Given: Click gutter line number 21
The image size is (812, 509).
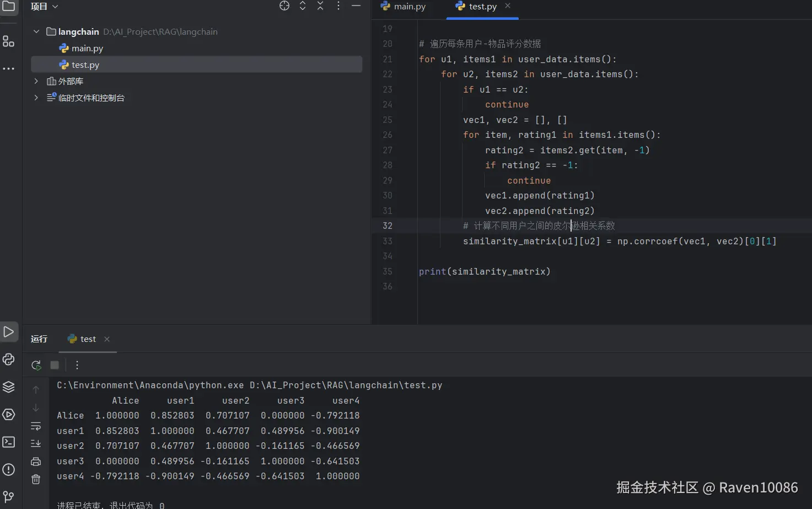Looking at the screenshot, I should [x=388, y=59].
